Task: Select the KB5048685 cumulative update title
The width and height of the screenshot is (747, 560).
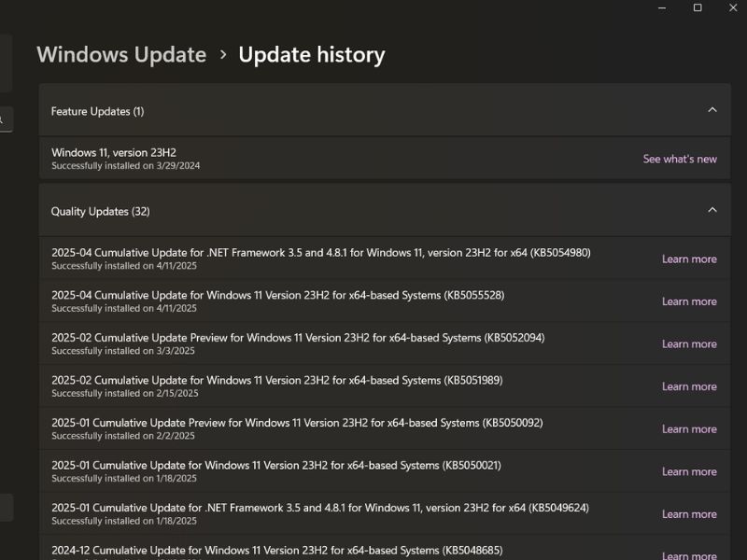Action: point(277,551)
